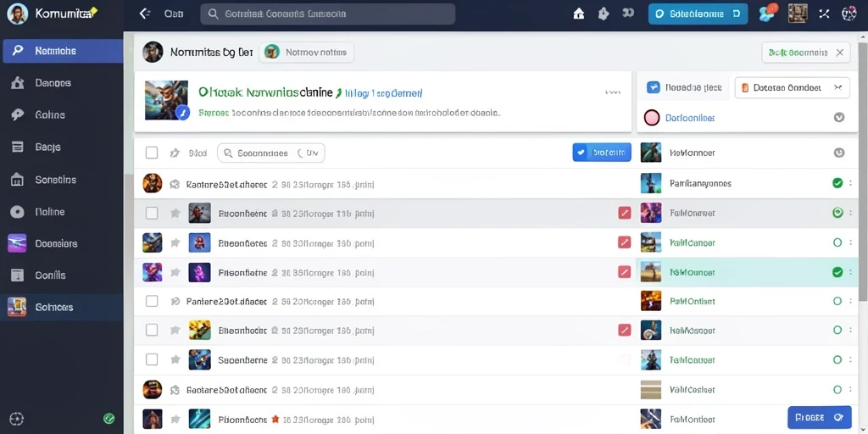This screenshot has width=868, height=434.
Task: Click the green check icon at sidebar bottom
Action: (109, 419)
